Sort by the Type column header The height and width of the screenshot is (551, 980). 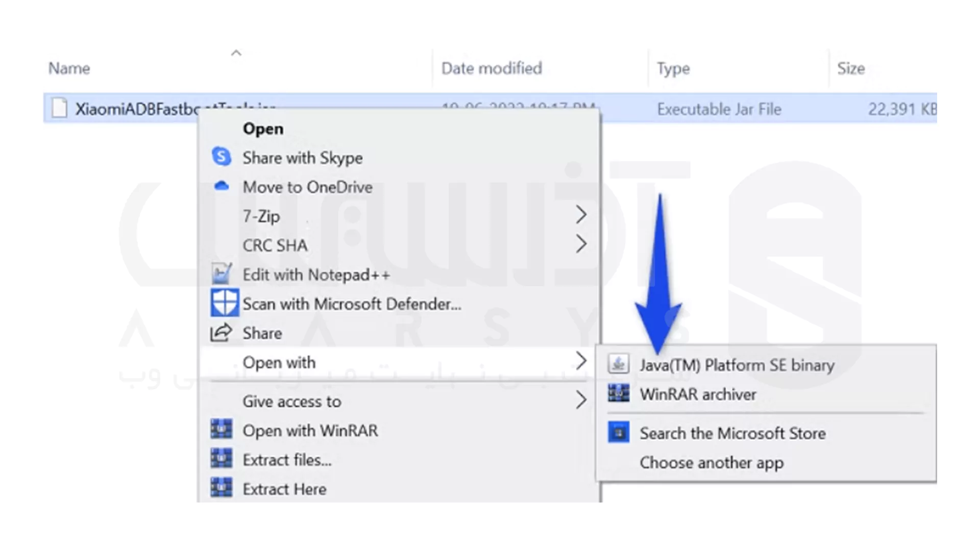(x=673, y=68)
